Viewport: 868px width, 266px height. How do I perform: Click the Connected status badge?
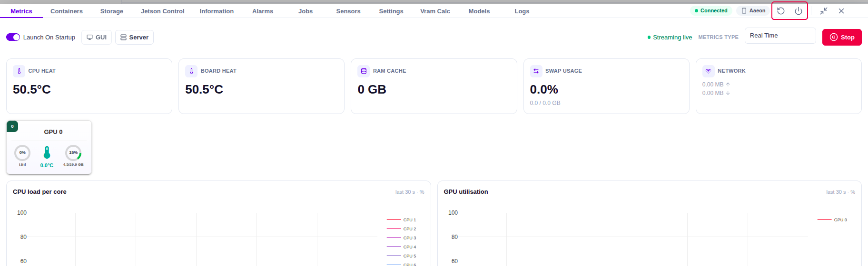coord(711,10)
